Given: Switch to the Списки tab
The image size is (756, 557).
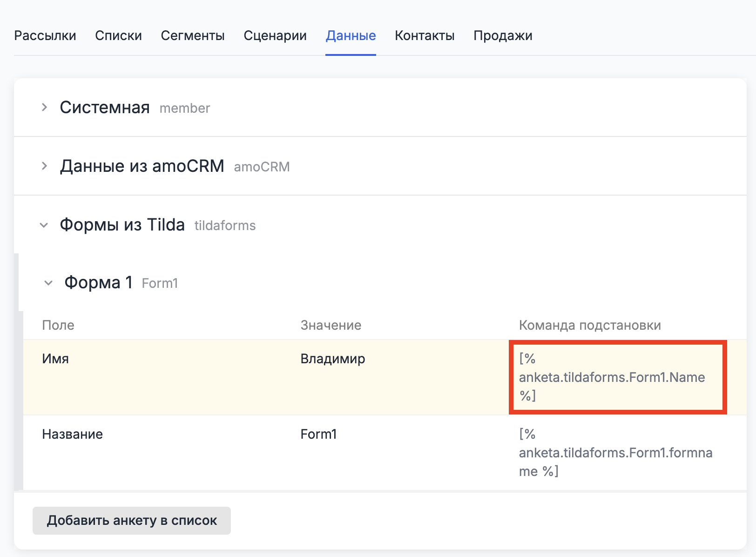Looking at the screenshot, I should 118,36.
